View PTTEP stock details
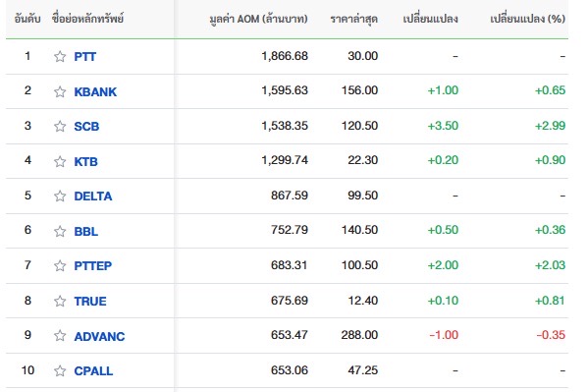Viewport: 588px width, 392px height. click(x=93, y=266)
